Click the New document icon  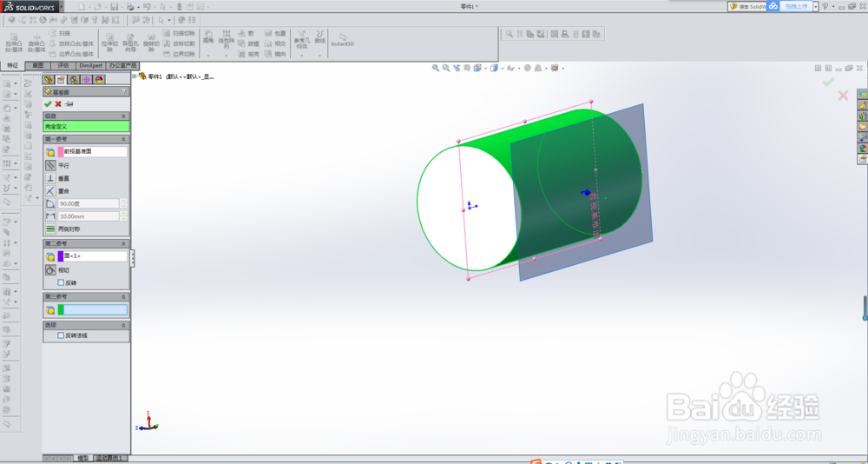[81, 7]
